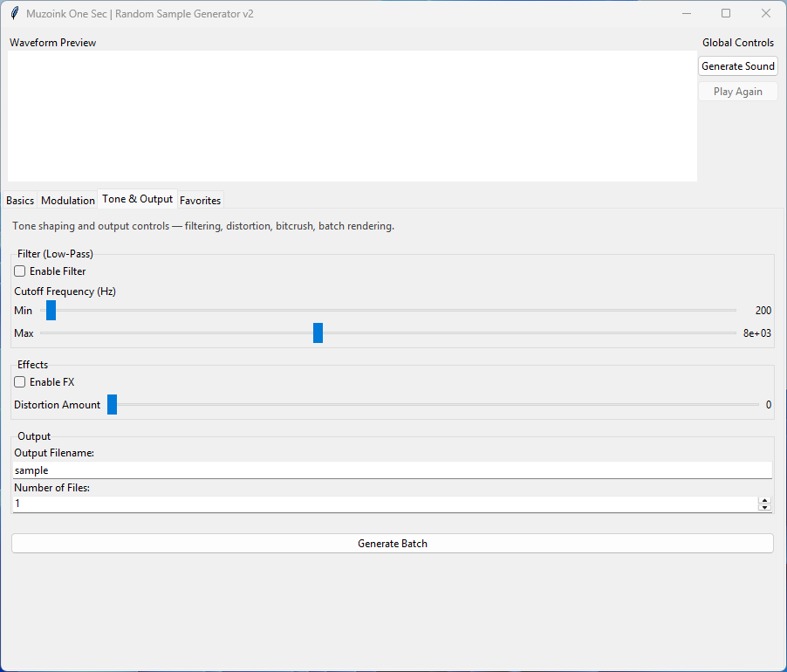Click the 'Distortion Amount' label

[58, 404]
